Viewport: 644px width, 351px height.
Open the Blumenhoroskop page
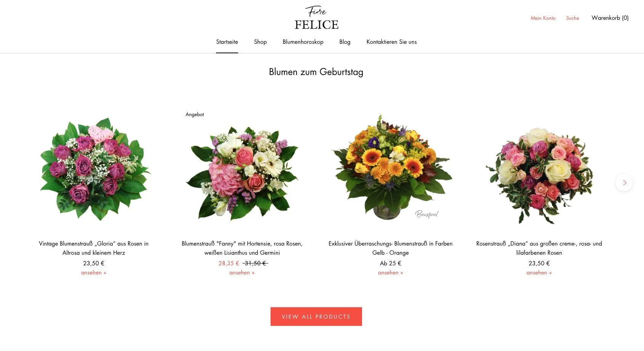pyautogui.click(x=303, y=42)
